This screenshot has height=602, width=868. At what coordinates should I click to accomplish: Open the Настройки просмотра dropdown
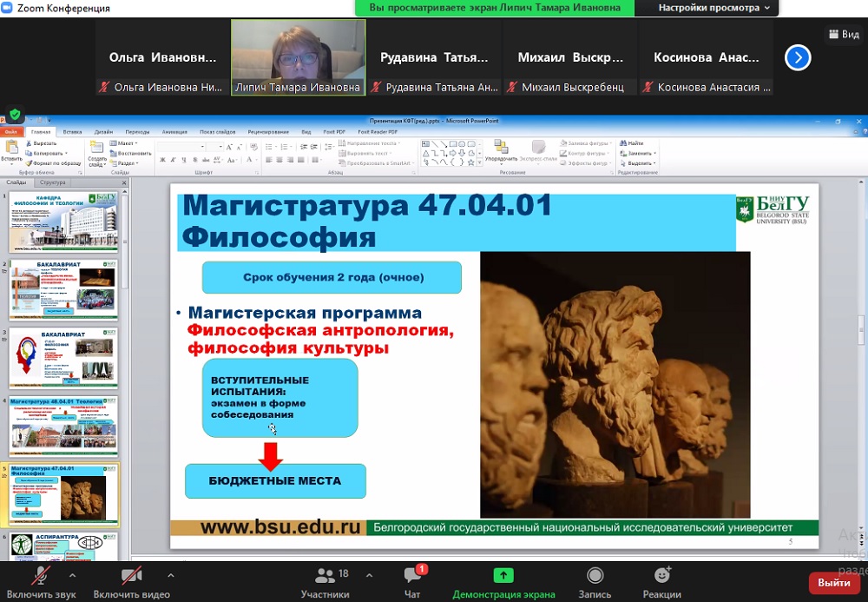tap(708, 8)
